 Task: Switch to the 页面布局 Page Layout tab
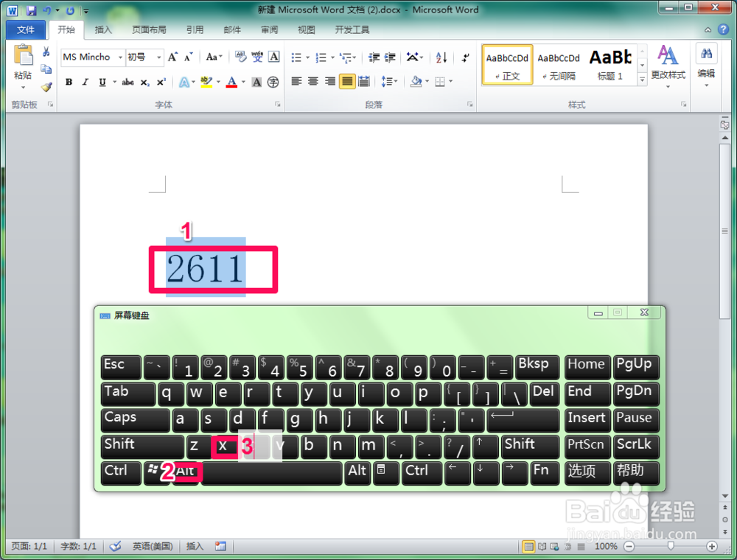(149, 30)
